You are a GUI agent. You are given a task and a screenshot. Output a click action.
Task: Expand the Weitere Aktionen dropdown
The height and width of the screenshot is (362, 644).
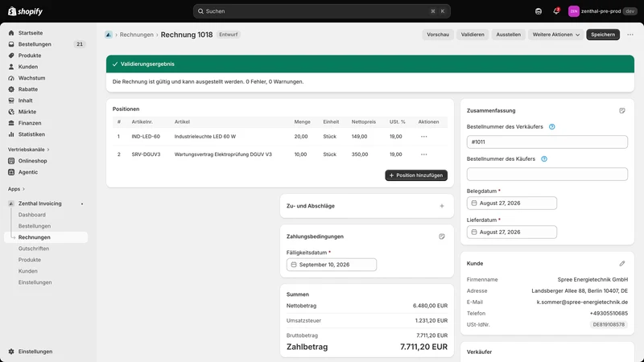click(x=555, y=35)
